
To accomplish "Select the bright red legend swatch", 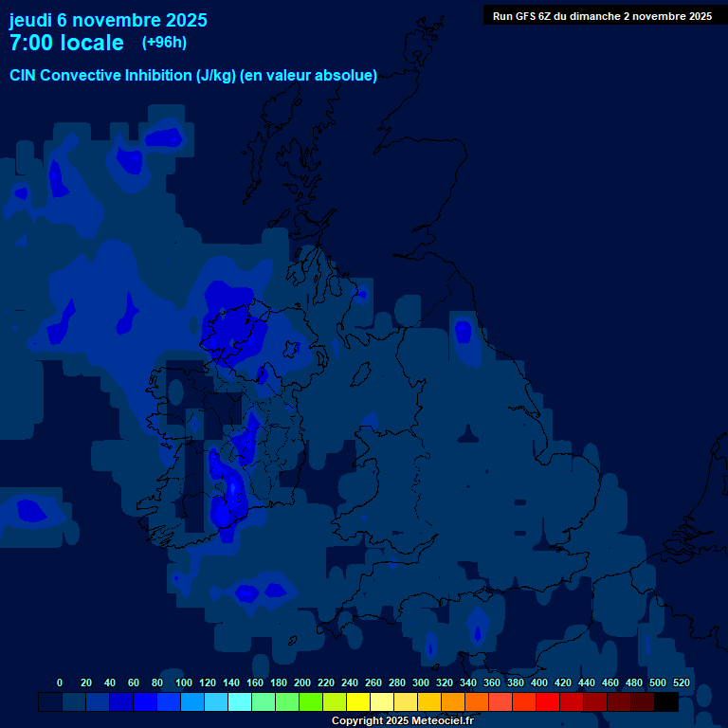I will pos(548,701).
